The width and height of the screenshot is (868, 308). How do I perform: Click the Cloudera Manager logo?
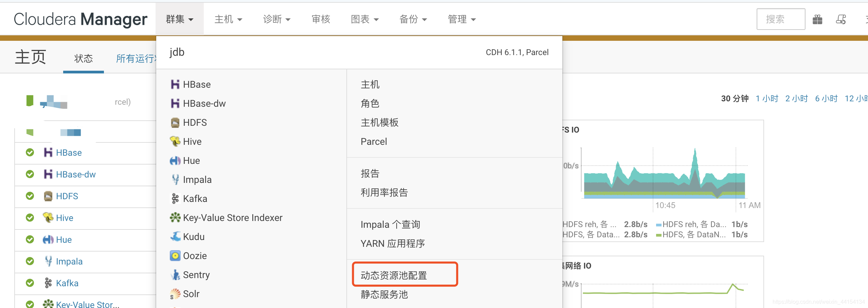[x=80, y=19]
